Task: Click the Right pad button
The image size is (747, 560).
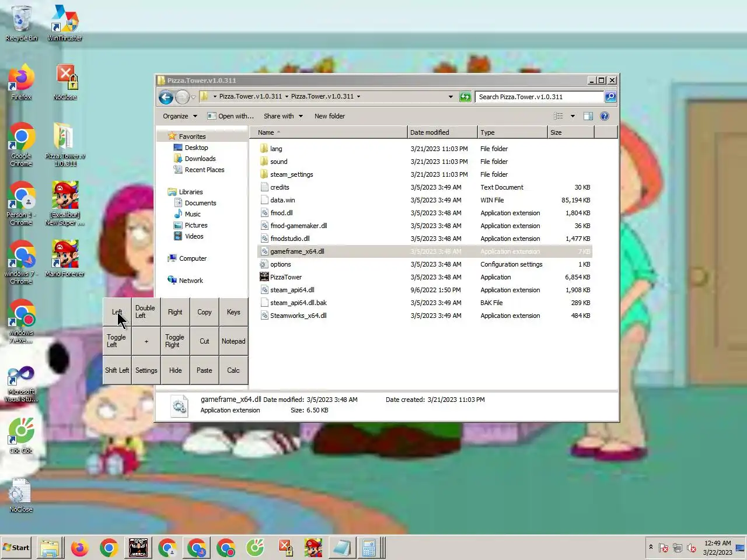Action: (175, 312)
